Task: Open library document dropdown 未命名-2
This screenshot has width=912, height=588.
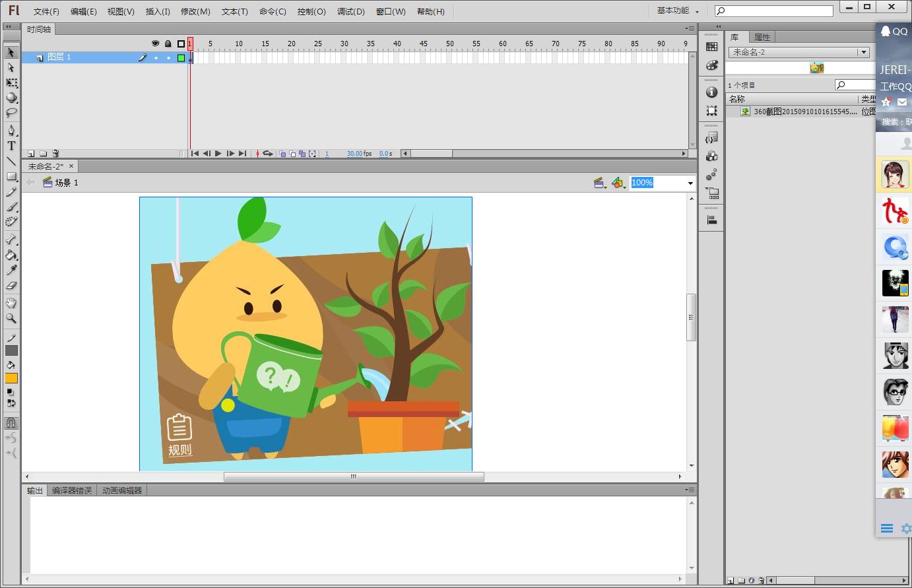Action: pos(798,52)
